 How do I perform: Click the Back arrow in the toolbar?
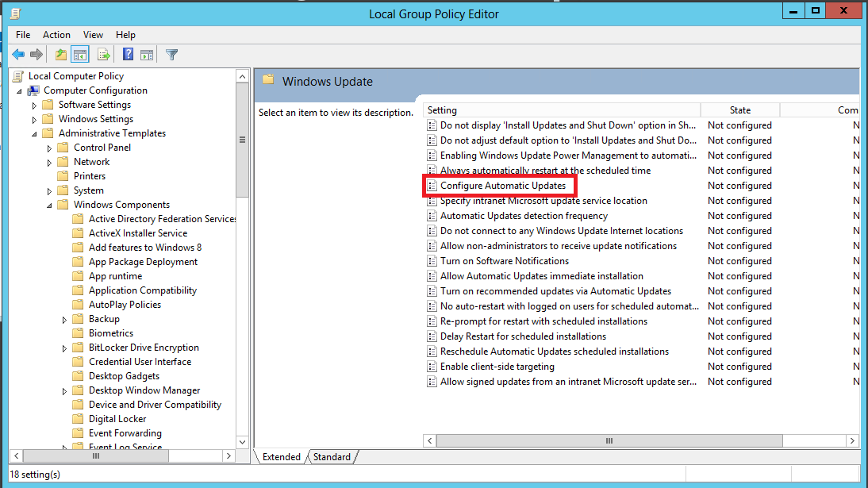[18, 54]
